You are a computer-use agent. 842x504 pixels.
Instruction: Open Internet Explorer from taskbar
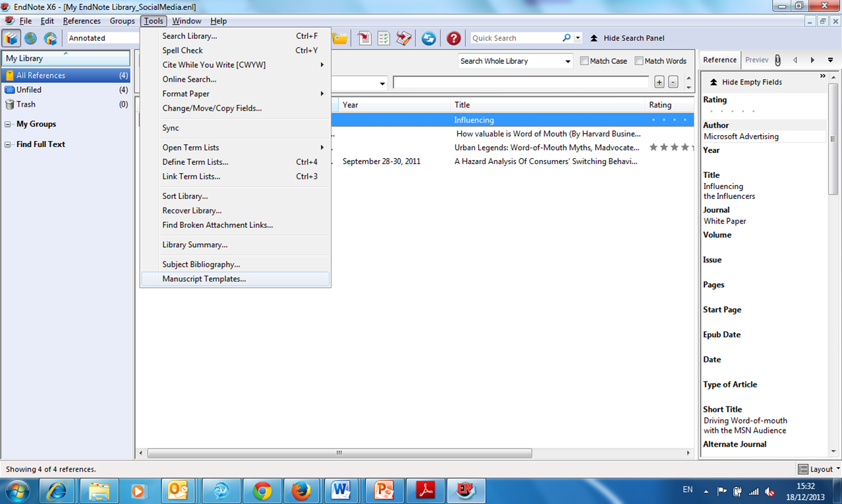(x=57, y=491)
